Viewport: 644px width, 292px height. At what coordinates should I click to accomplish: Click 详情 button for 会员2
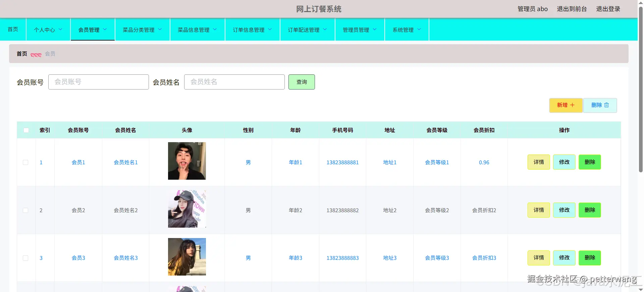[539, 210]
